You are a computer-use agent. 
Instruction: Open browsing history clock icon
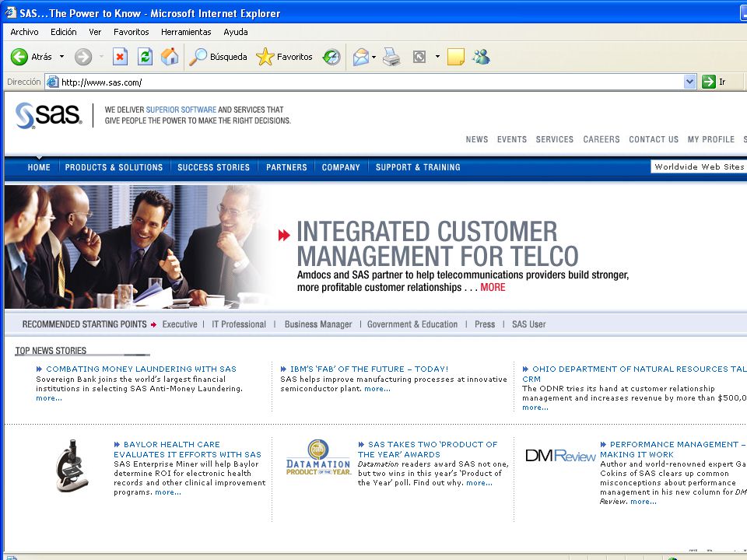pyautogui.click(x=331, y=57)
